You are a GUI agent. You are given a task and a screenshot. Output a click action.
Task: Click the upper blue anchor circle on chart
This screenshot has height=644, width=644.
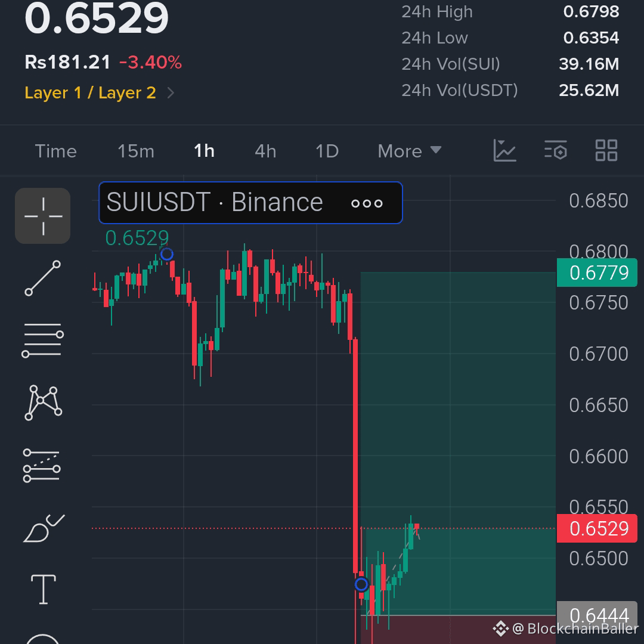167,254
